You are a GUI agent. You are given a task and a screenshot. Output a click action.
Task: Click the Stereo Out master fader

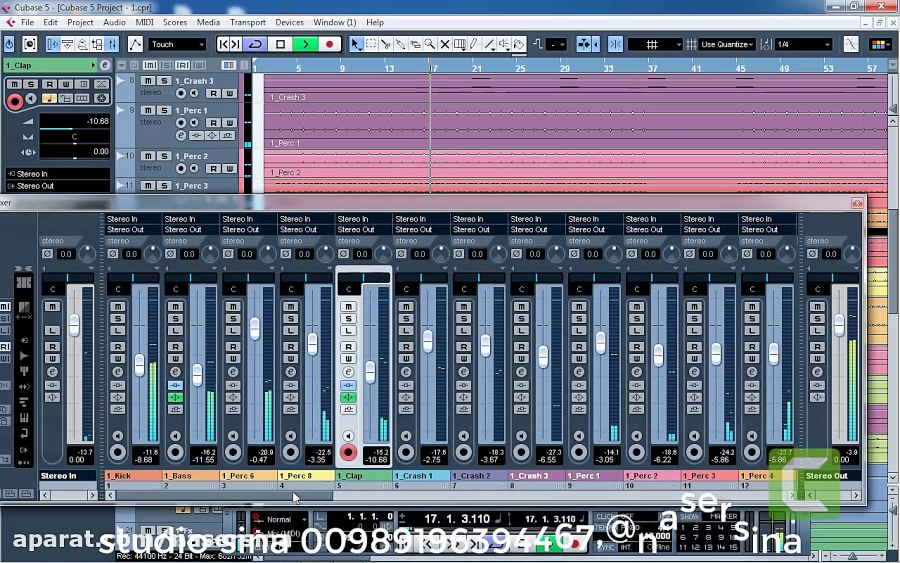(x=839, y=325)
